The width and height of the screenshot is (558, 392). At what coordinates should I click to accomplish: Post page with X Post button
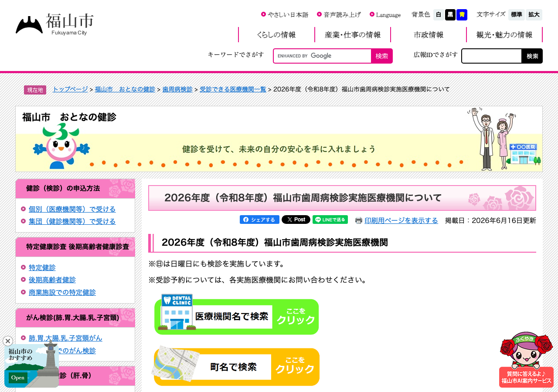click(296, 220)
